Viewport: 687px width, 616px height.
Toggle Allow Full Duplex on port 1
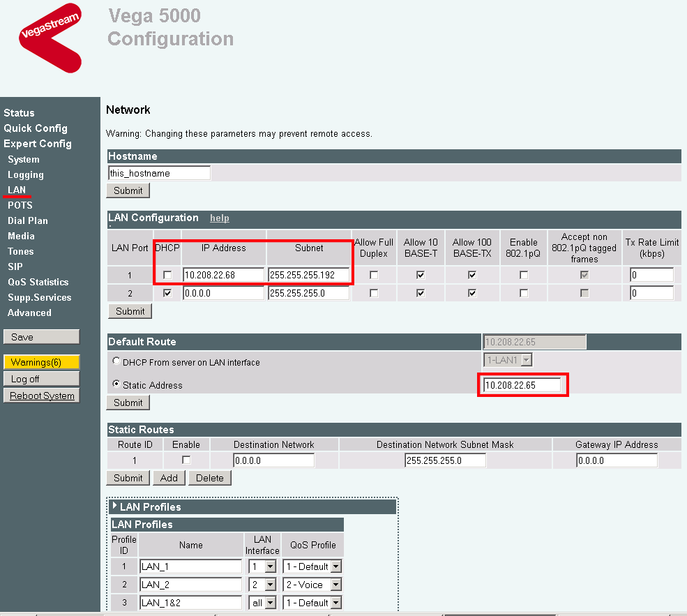[374, 275]
